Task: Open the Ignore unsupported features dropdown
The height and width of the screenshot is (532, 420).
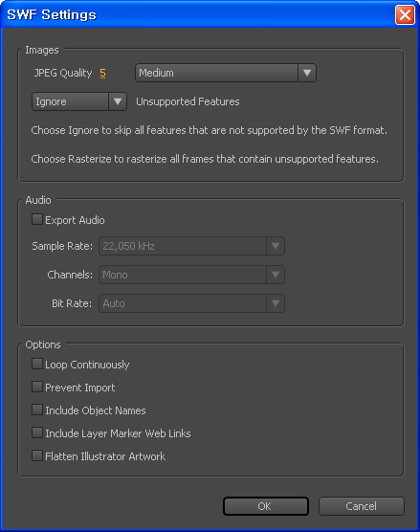Action: 79,101
